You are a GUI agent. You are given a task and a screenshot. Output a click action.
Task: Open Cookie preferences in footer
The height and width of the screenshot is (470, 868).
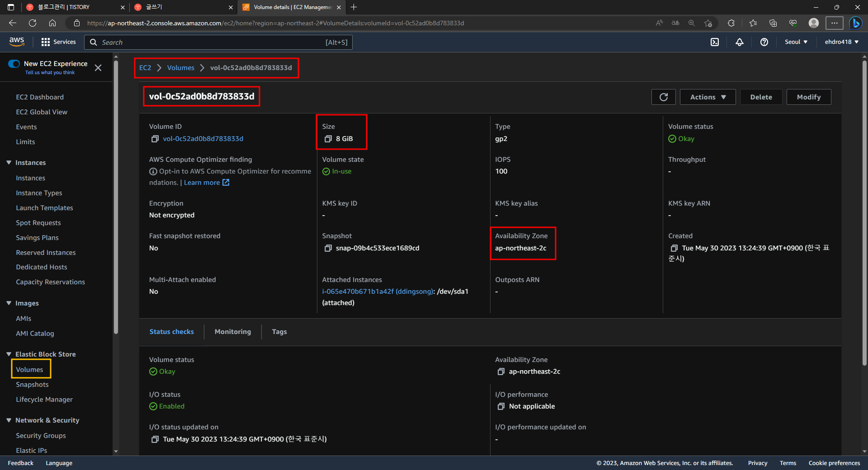click(x=834, y=463)
